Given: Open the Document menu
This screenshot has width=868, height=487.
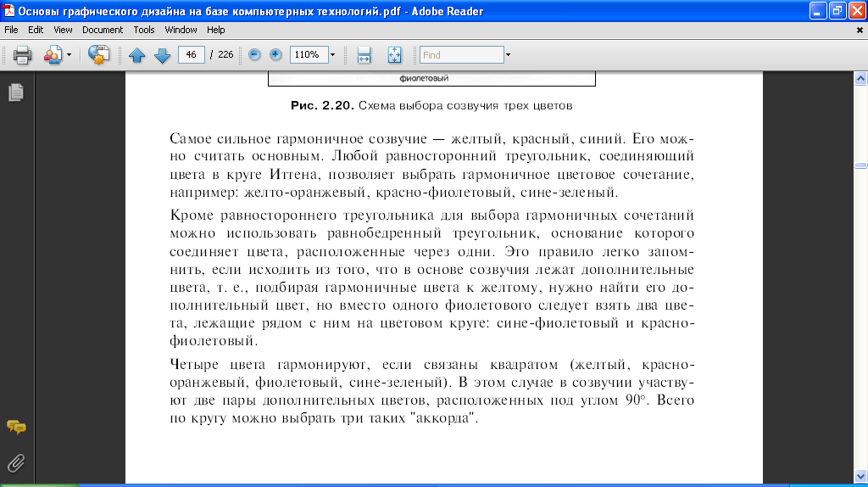Looking at the screenshot, I should pos(103,30).
